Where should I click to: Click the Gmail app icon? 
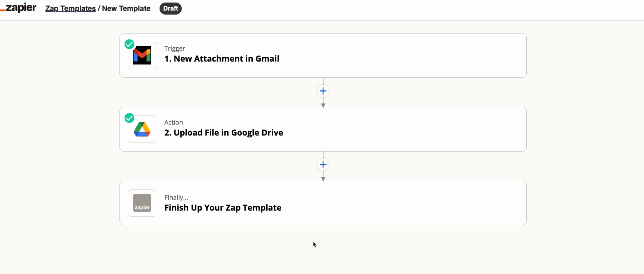142,55
